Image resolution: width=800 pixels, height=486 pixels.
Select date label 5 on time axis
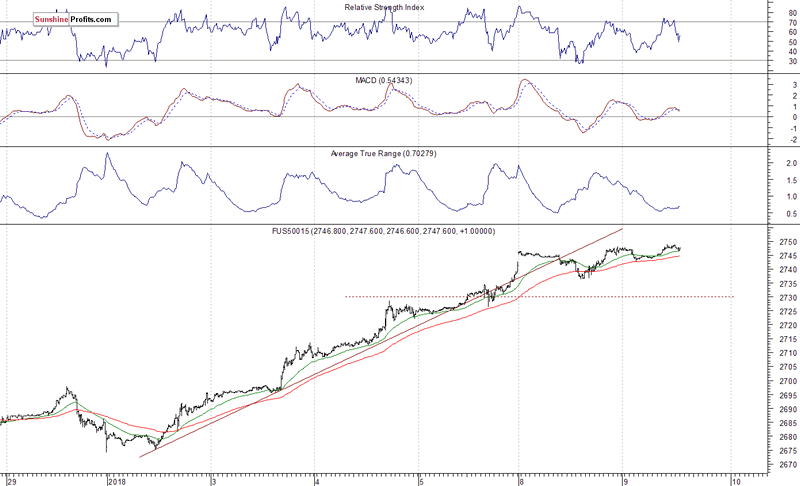click(x=421, y=481)
